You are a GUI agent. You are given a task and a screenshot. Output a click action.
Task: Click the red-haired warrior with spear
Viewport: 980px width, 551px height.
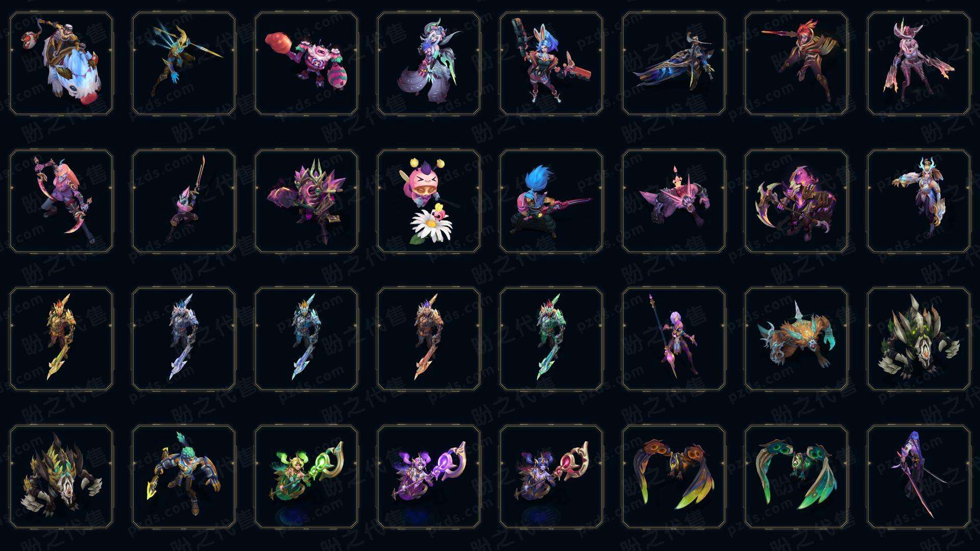coord(796,64)
